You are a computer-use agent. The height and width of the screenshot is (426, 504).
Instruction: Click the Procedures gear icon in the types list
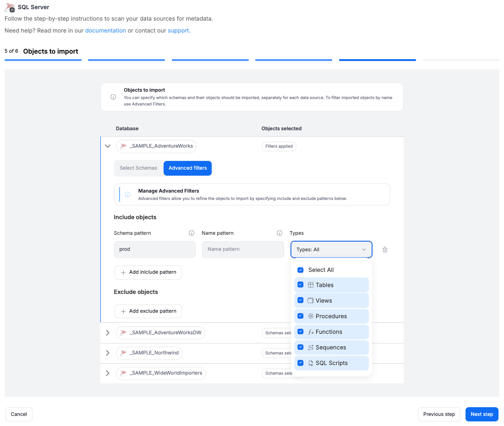click(x=311, y=316)
